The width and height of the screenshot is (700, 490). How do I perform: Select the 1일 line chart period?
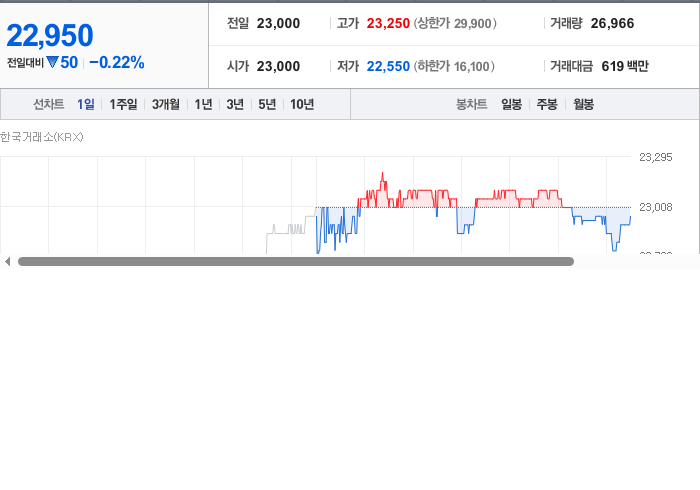point(86,104)
